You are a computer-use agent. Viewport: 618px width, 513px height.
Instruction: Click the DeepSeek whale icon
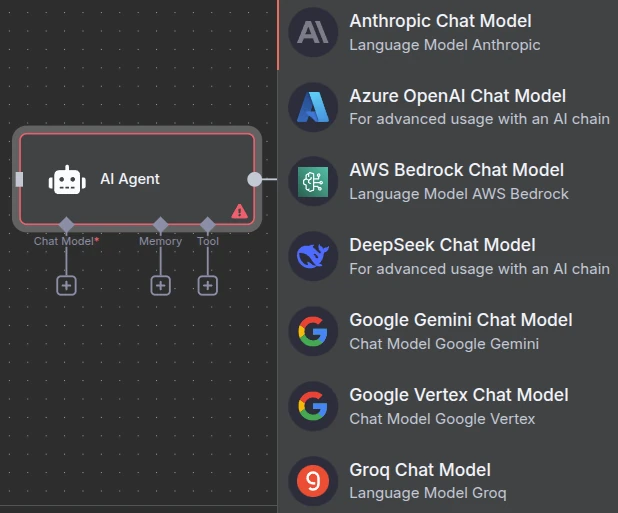313,256
